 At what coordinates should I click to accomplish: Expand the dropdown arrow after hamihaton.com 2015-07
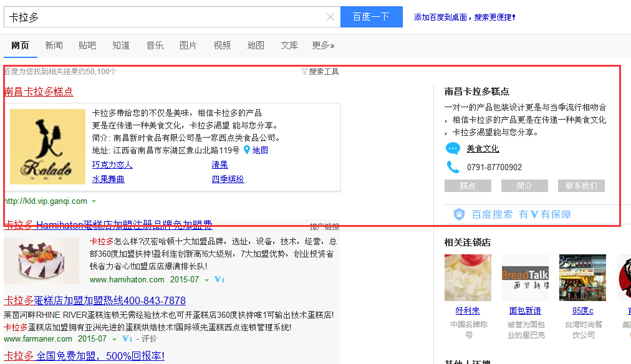pyautogui.click(x=206, y=280)
